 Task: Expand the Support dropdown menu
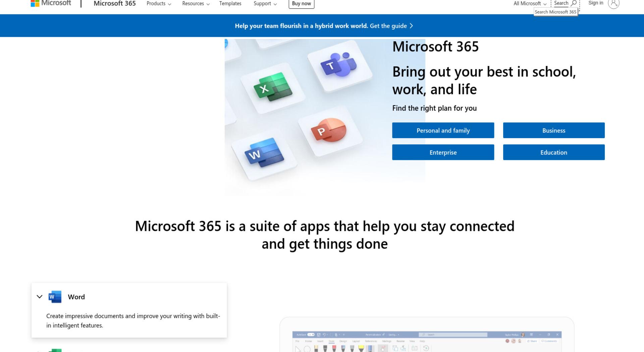click(265, 4)
